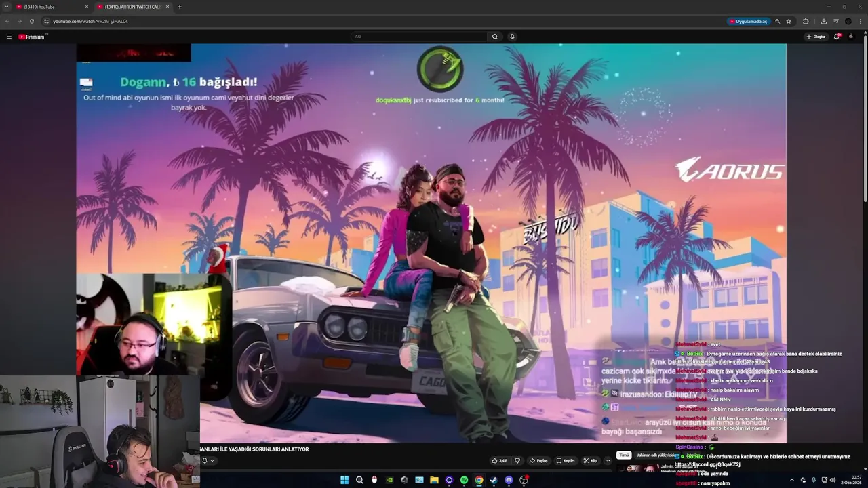Click the zoom magnifier icon in address bar
This screenshot has height=488, width=868.
(x=777, y=21)
